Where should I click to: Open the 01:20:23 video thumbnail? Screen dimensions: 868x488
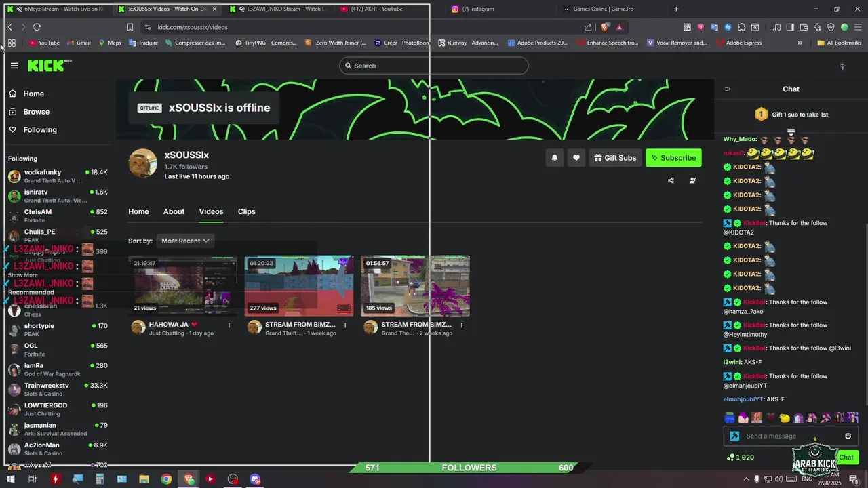coord(299,286)
